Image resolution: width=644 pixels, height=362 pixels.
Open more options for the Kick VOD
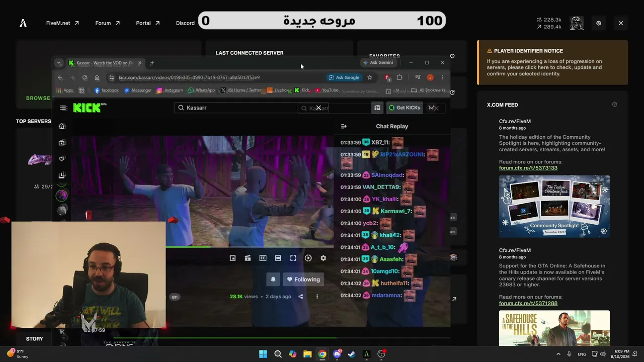point(317,297)
